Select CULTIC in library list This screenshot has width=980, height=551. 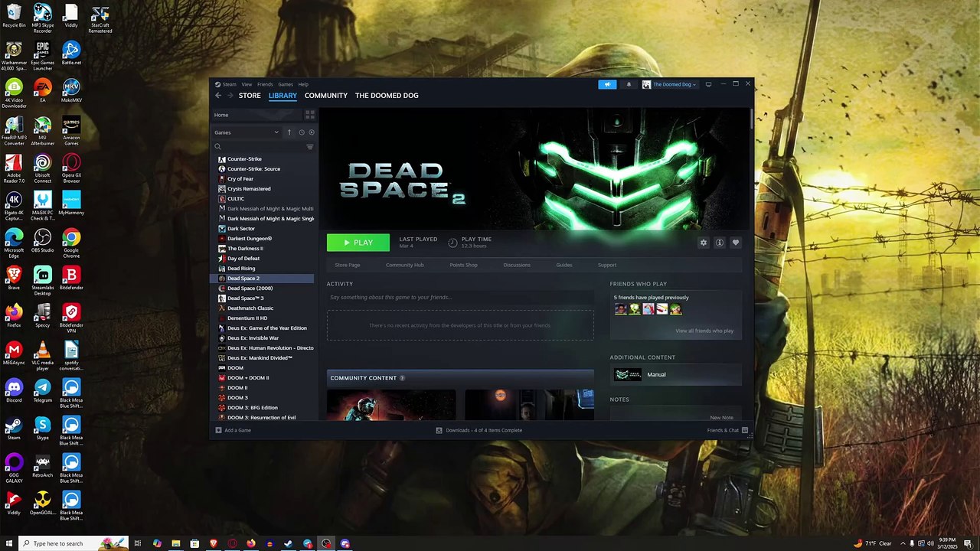click(262, 198)
